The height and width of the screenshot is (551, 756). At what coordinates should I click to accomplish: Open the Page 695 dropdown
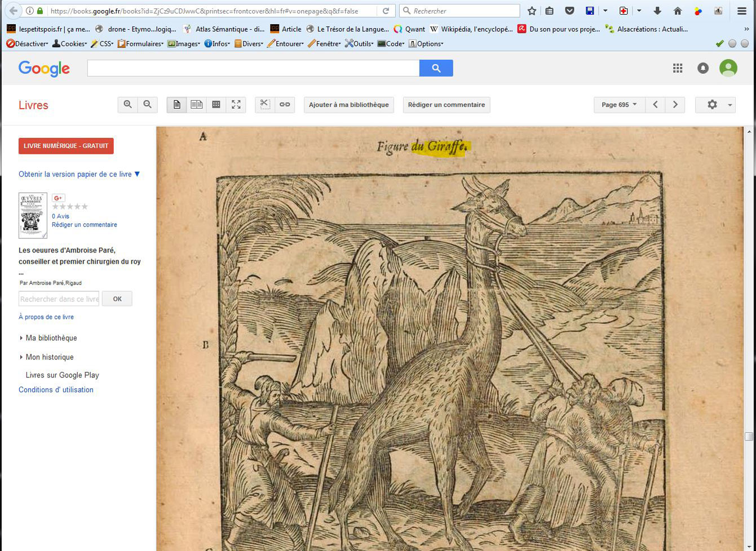pyautogui.click(x=619, y=105)
